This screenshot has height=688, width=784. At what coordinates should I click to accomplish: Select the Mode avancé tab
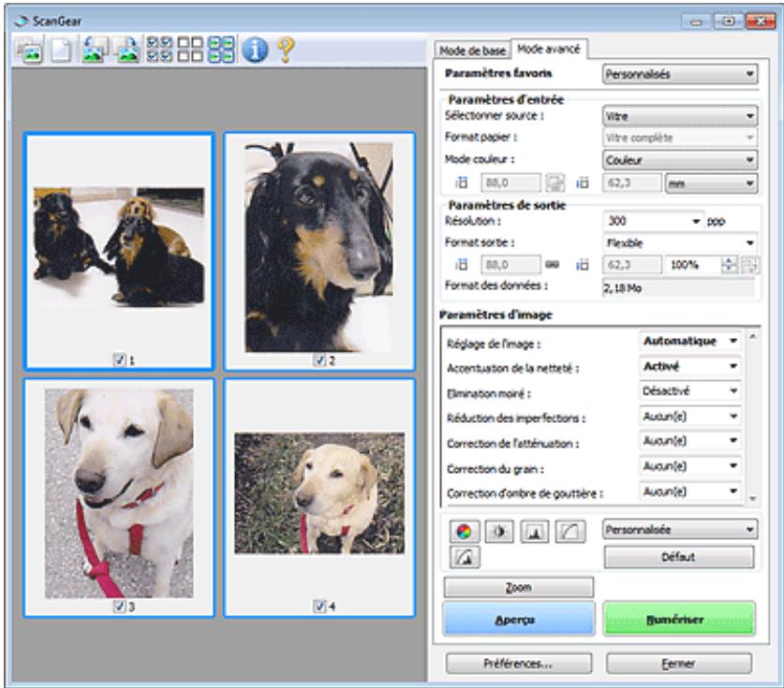point(549,49)
